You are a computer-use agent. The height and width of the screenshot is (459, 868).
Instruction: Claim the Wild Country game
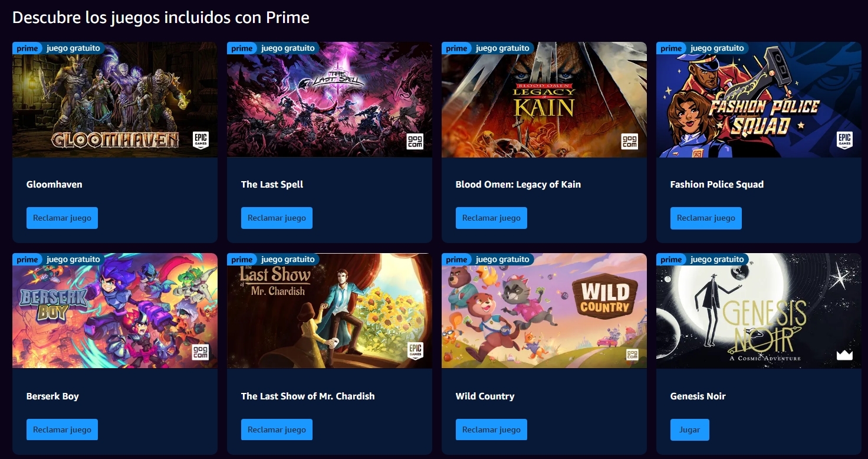coord(491,430)
